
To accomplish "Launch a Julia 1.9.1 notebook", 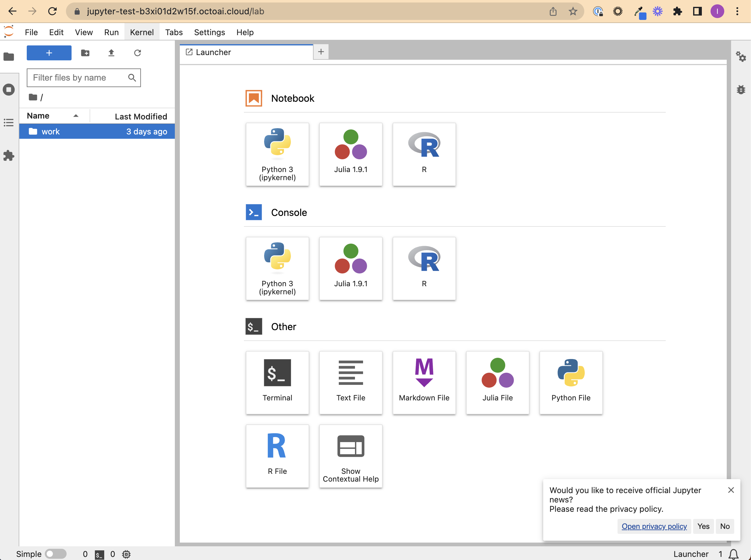I will [x=350, y=154].
